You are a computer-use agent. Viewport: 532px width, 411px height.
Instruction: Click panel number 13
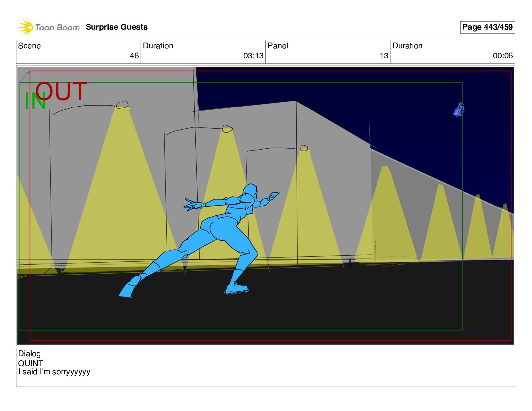click(x=384, y=56)
